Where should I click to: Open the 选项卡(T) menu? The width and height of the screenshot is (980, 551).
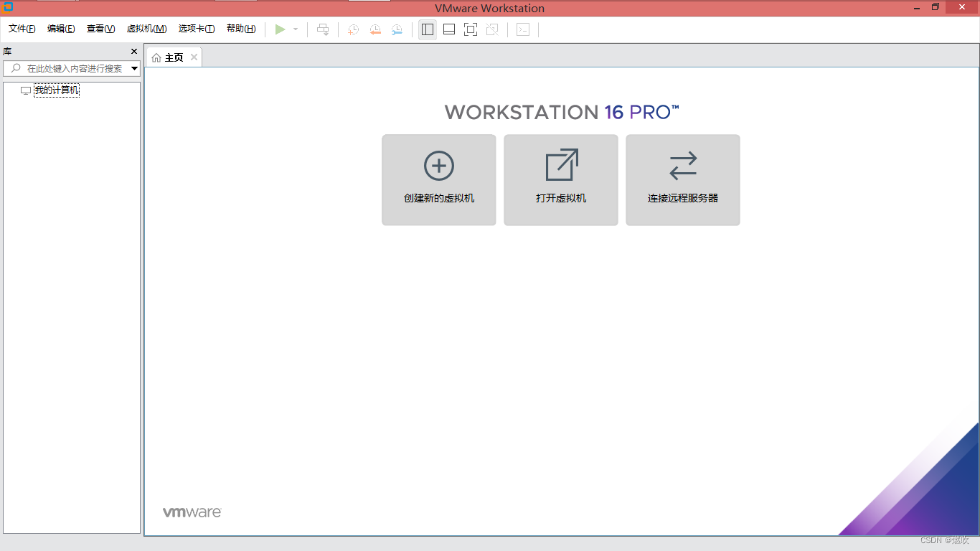[197, 29]
